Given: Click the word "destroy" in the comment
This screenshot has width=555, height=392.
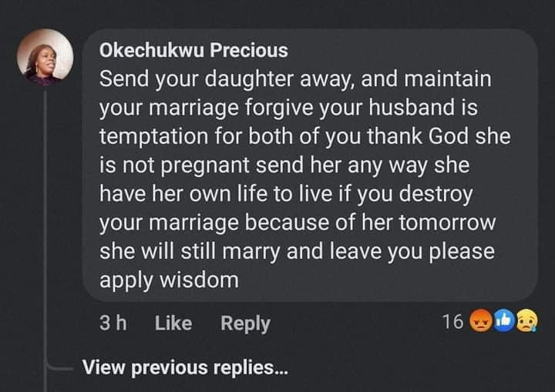Looking at the screenshot, I should [436, 194].
